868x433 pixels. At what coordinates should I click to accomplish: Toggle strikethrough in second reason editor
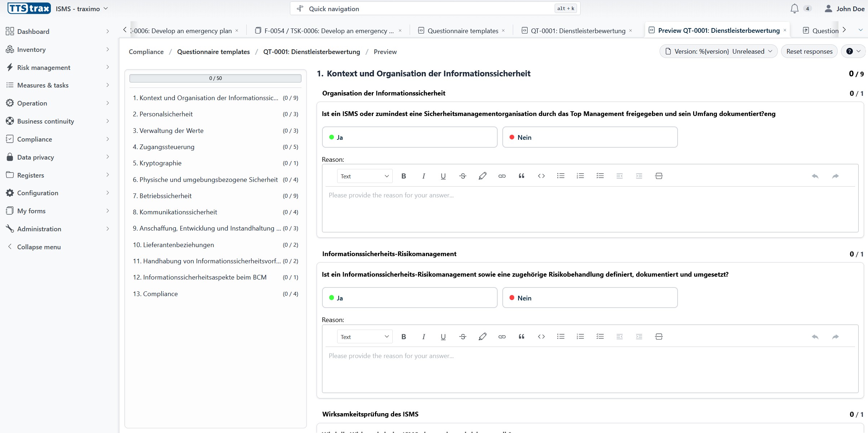[463, 337]
